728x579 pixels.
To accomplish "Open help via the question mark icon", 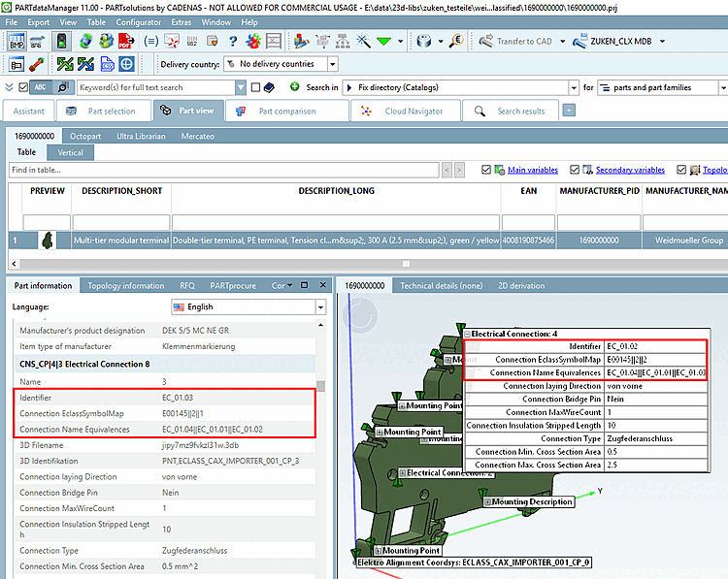I will (232, 42).
